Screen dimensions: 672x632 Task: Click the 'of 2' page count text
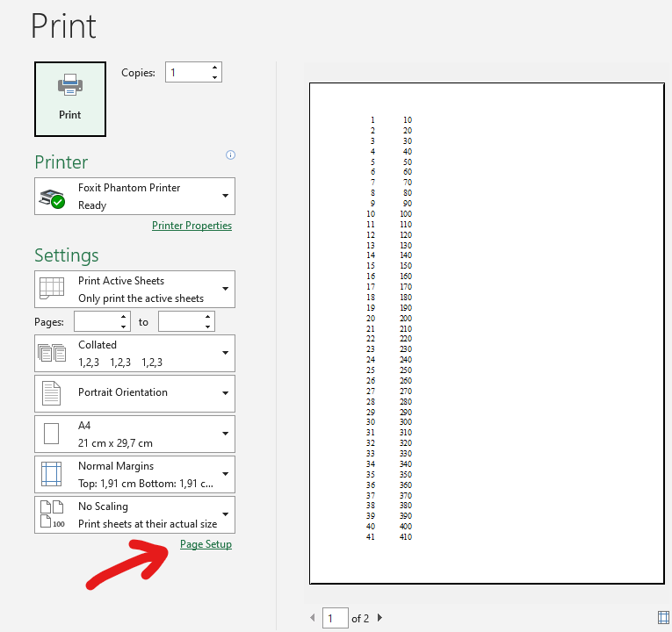pyautogui.click(x=360, y=619)
